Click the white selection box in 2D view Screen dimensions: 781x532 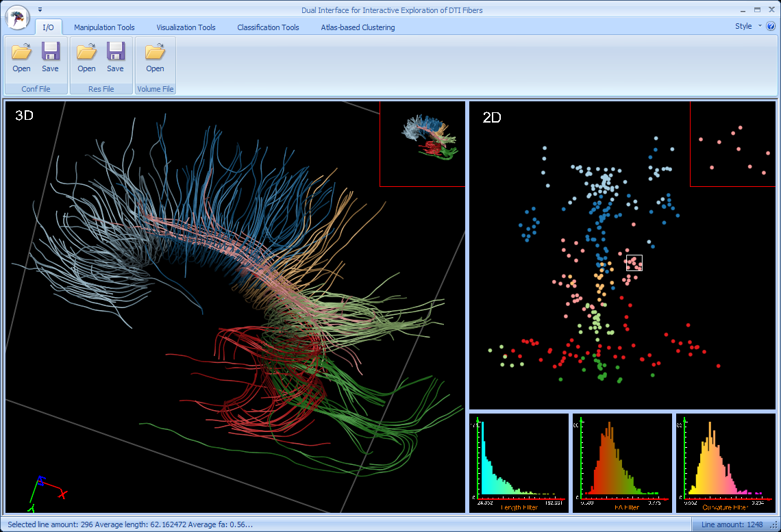[x=634, y=263]
